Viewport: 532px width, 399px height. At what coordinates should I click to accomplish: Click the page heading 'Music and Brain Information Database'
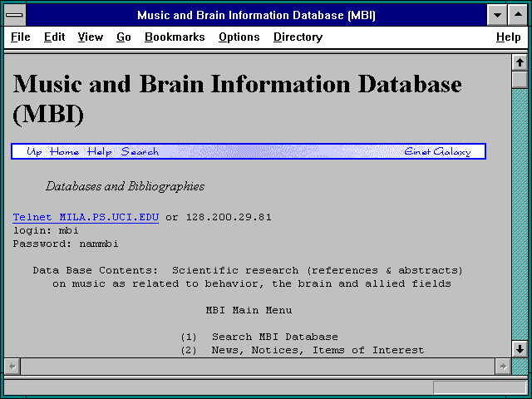point(237,99)
